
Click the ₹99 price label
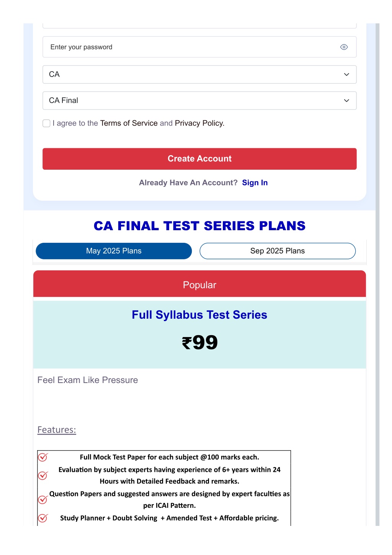coord(199,342)
